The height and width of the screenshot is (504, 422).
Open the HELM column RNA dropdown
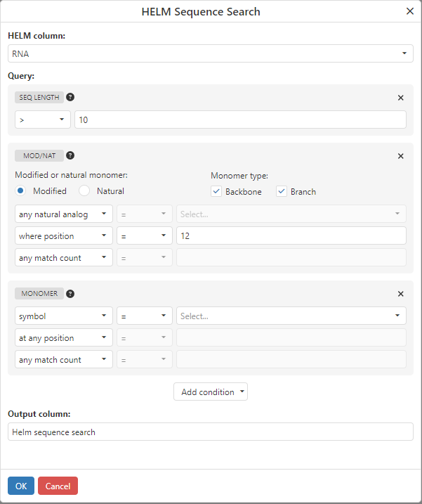211,53
